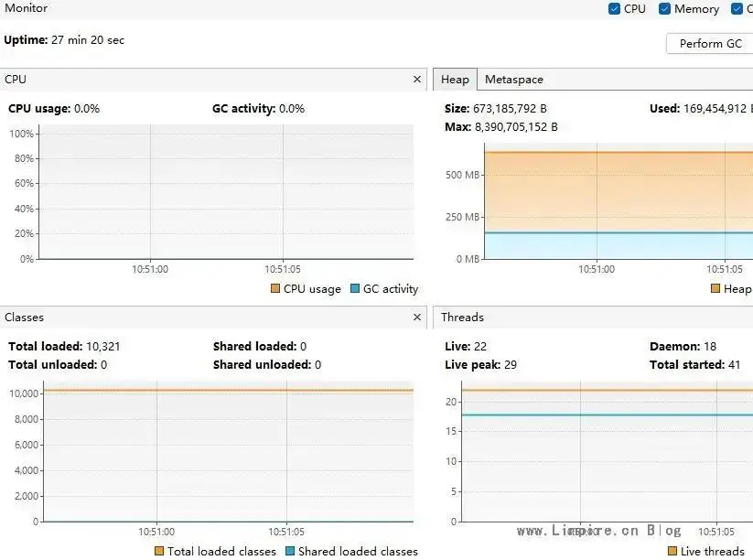The height and width of the screenshot is (560, 753).
Task: Click the Shared loaded classes legend swatch
Action: [289, 551]
